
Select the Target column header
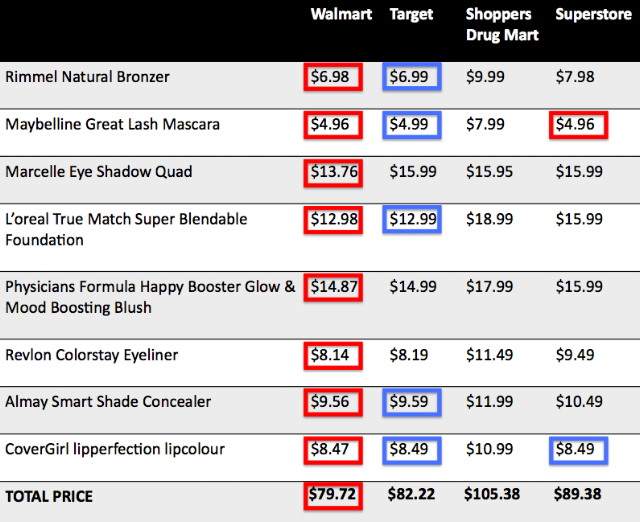411,15
